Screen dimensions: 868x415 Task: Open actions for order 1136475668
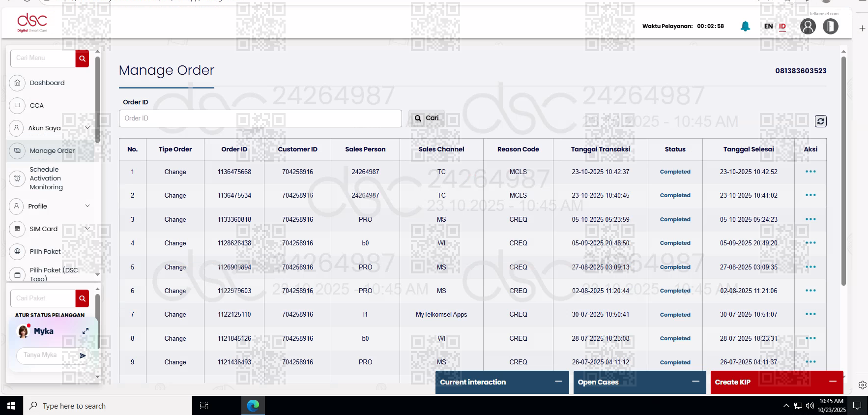810,172
